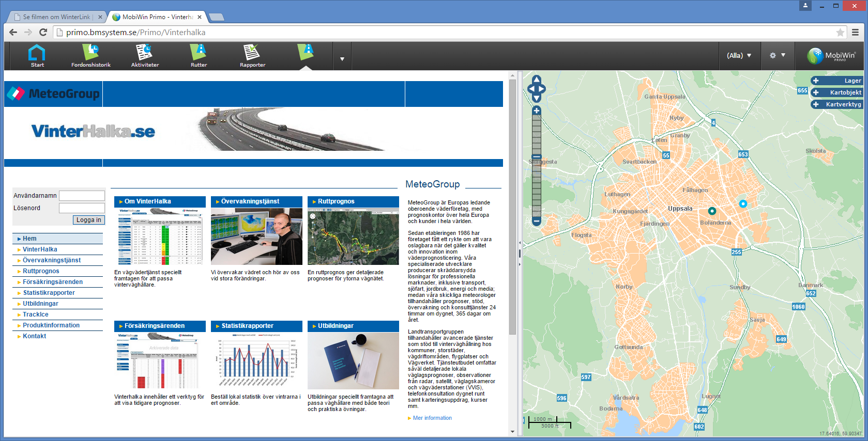Click the Försäkringsärenden card header
The width and height of the screenshot is (868, 441).
[160, 326]
